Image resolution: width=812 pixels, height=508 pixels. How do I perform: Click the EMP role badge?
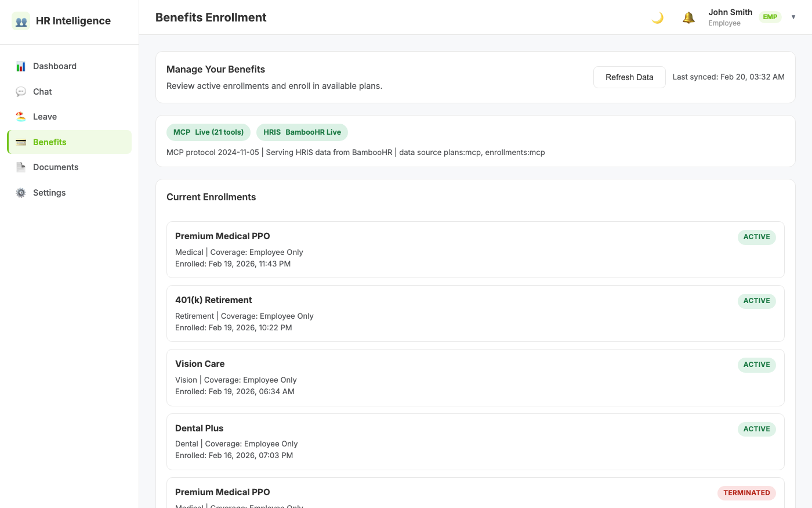point(770,17)
